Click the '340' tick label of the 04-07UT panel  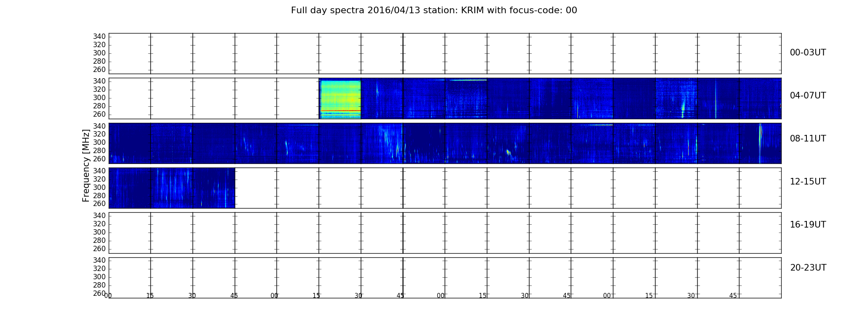(99, 81)
